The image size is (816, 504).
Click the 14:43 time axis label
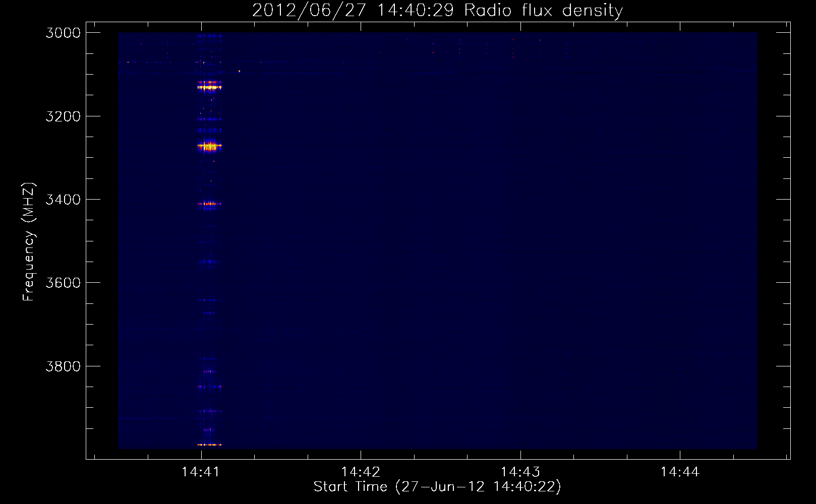[520, 472]
